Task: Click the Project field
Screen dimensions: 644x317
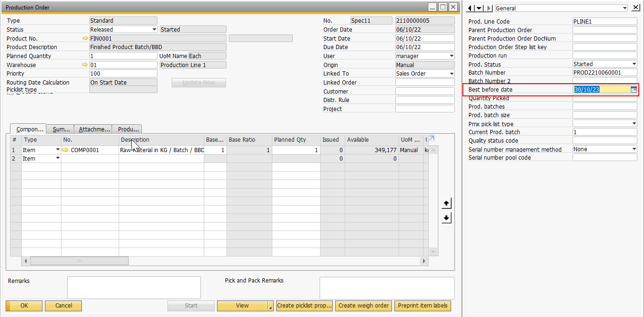Action: 425,109
